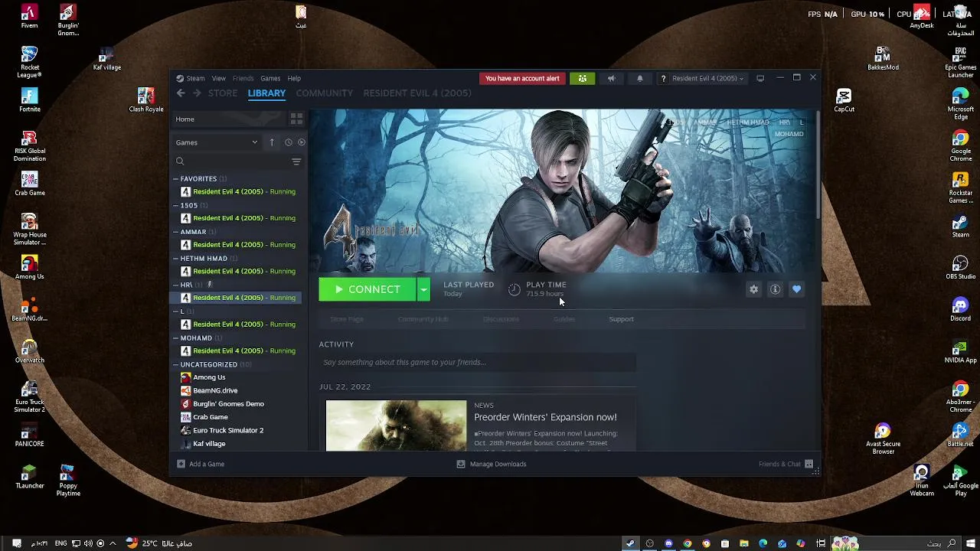Open the game's settings gear icon

754,289
